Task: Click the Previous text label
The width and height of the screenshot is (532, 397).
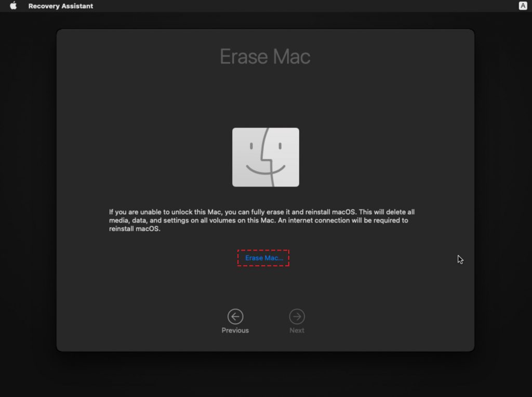Action: 235,329
